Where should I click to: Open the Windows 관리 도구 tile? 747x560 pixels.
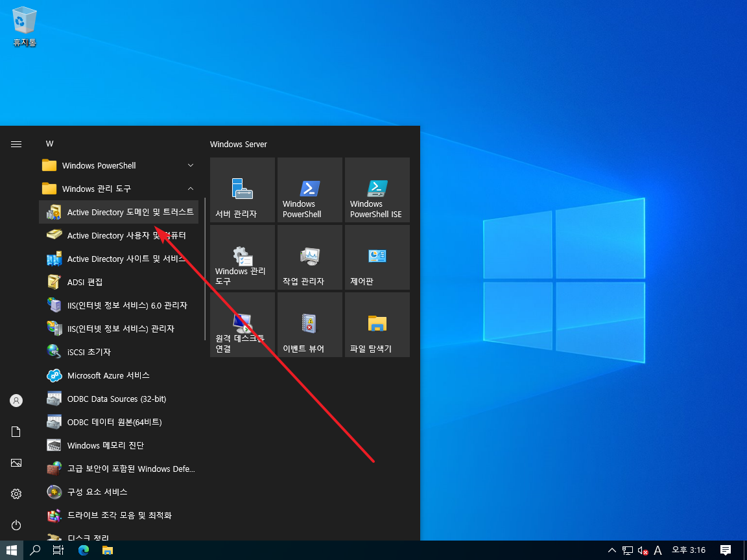pyautogui.click(x=243, y=257)
